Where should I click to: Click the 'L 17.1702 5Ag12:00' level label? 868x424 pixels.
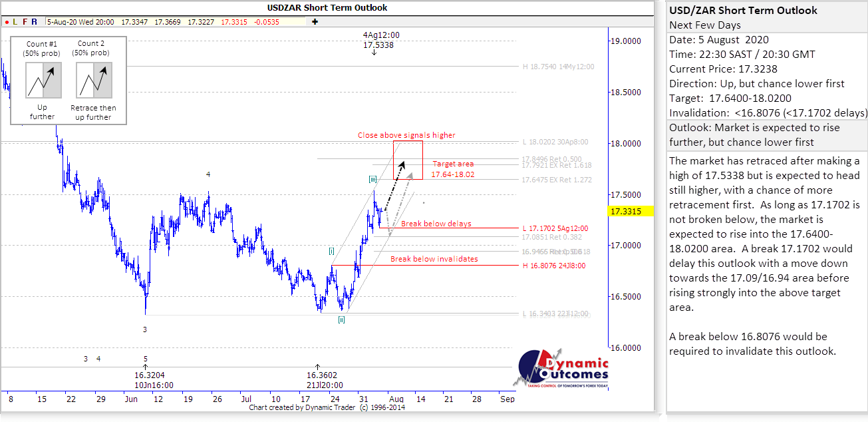[555, 228]
